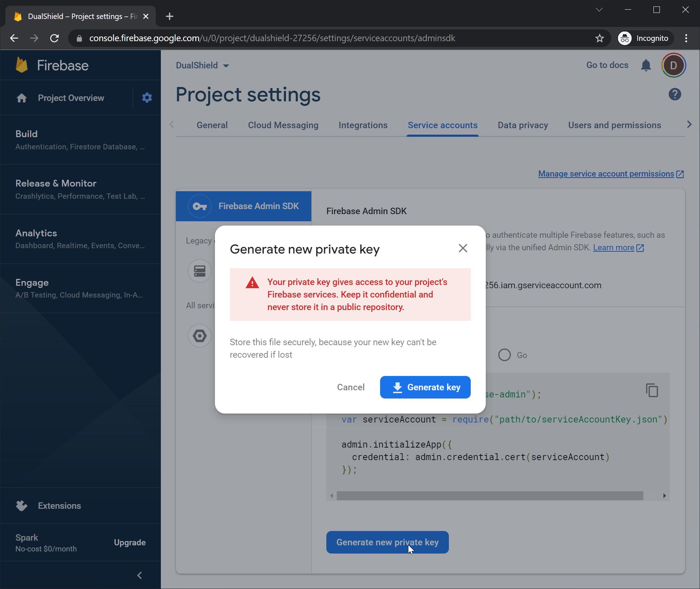Click the database secrets server icon
This screenshot has height=589, width=700.
pos(200,271)
